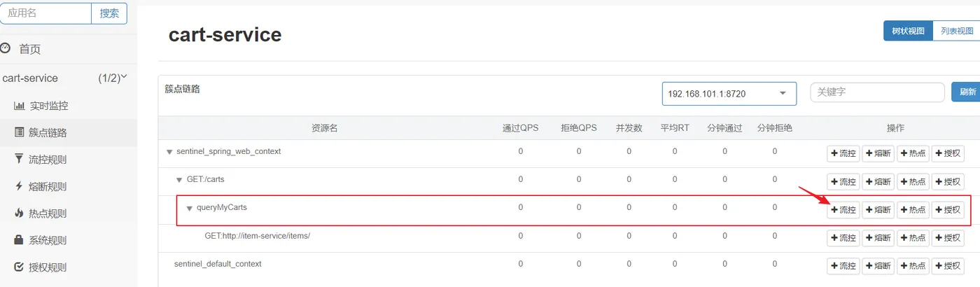
Task: Click the 刷新 refresh button
Action: pyautogui.click(x=967, y=92)
